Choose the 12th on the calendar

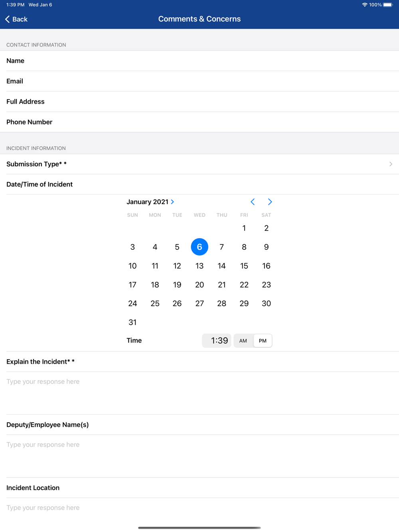tap(177, 266)
